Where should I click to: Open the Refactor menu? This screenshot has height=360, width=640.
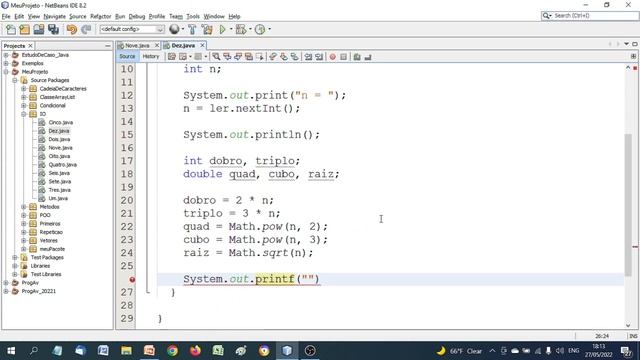[x=100, y=16]
